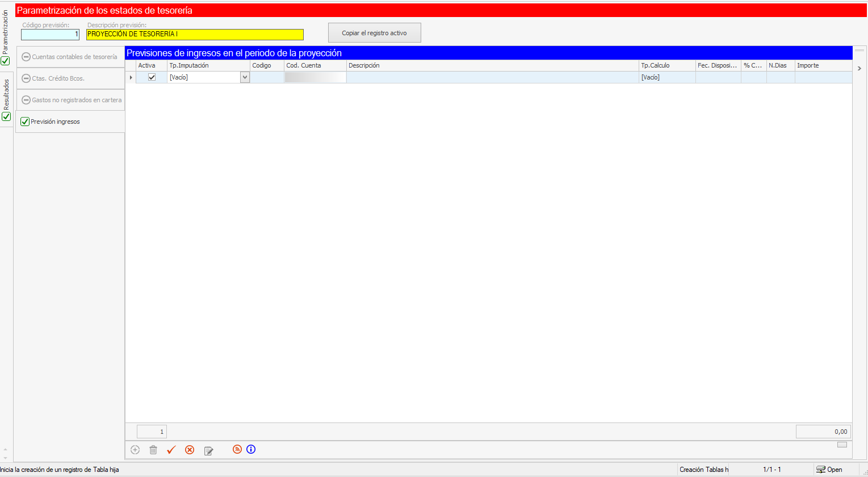
Task: Switch to the Resultados vertical tab
Action: click(6, 99)
